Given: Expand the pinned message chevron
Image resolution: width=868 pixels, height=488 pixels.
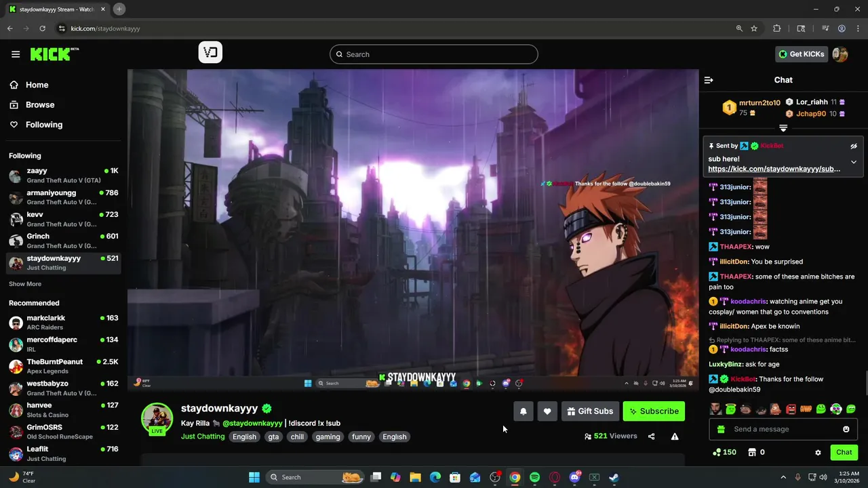Looking at the screenshot, I should coord(854,162).
